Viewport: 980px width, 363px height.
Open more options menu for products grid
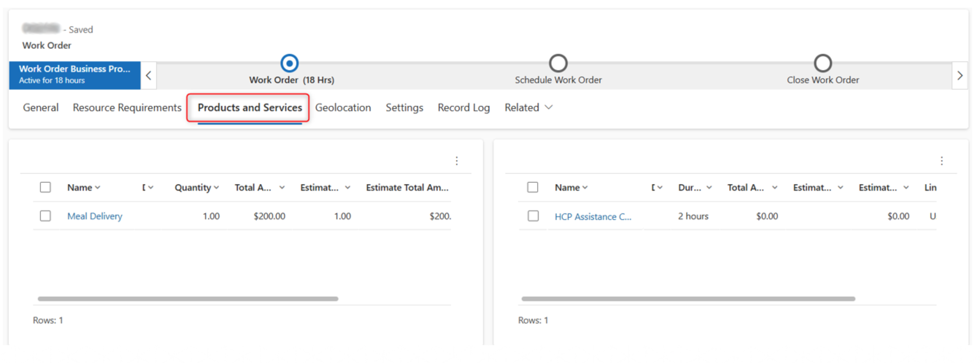[457, 161]
